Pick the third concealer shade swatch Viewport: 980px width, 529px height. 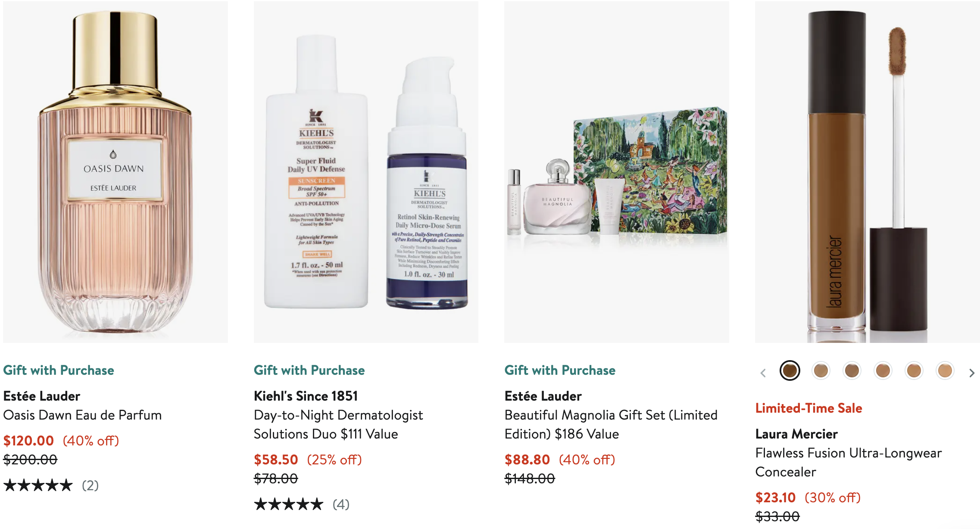point(852,370)
